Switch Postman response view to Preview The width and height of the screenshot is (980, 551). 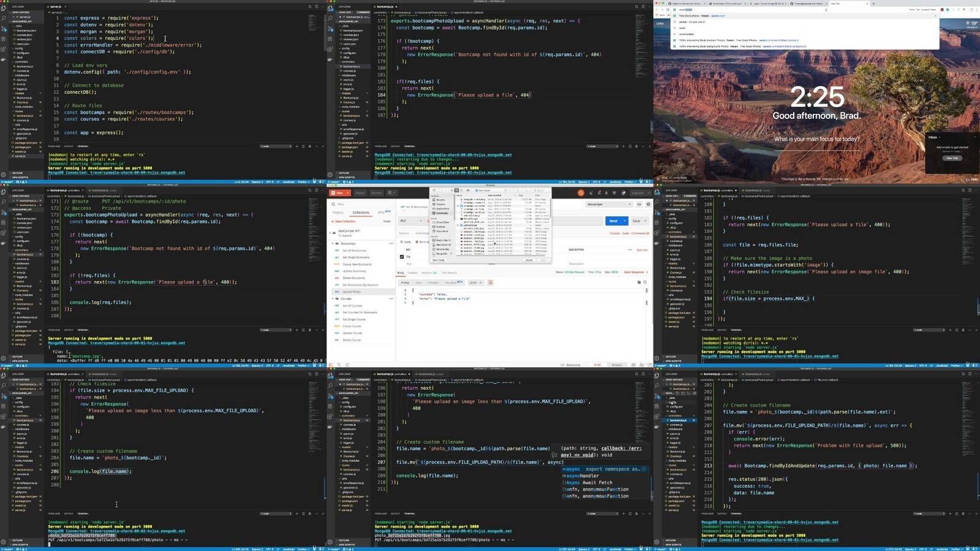(x=433, y=283)
